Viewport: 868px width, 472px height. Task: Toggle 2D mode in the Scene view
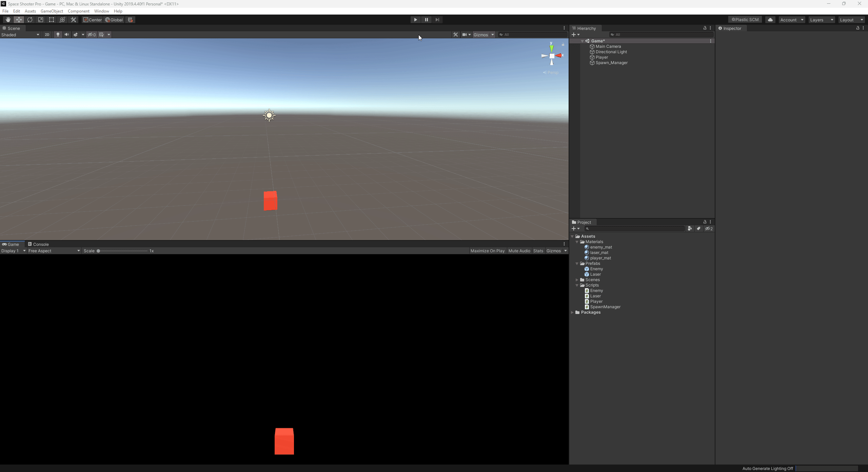pyautogui.click(x=47, y=35)
